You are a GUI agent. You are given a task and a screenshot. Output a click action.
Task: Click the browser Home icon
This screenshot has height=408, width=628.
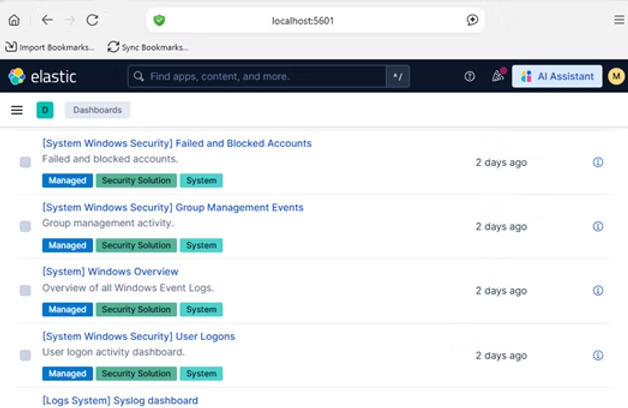(x=14, y=20)
